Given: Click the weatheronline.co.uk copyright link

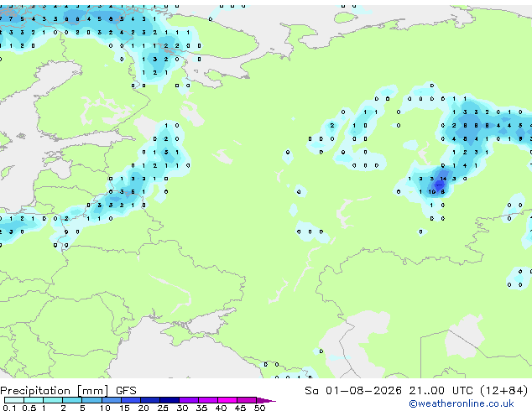Looking at the screenshot, I should point(462,403).
